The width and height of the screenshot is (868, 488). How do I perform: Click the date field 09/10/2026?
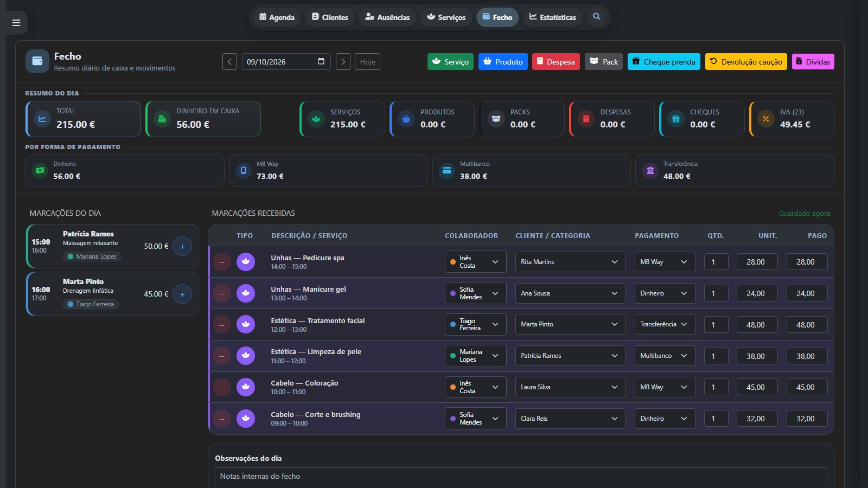[286, 62]
